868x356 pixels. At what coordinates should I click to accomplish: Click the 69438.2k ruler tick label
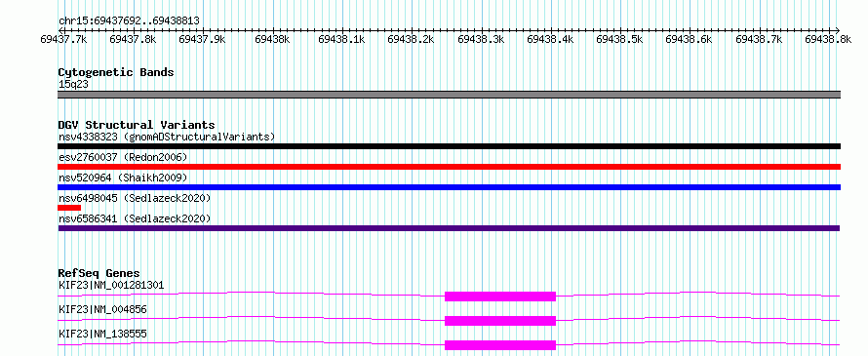[411, 39]
